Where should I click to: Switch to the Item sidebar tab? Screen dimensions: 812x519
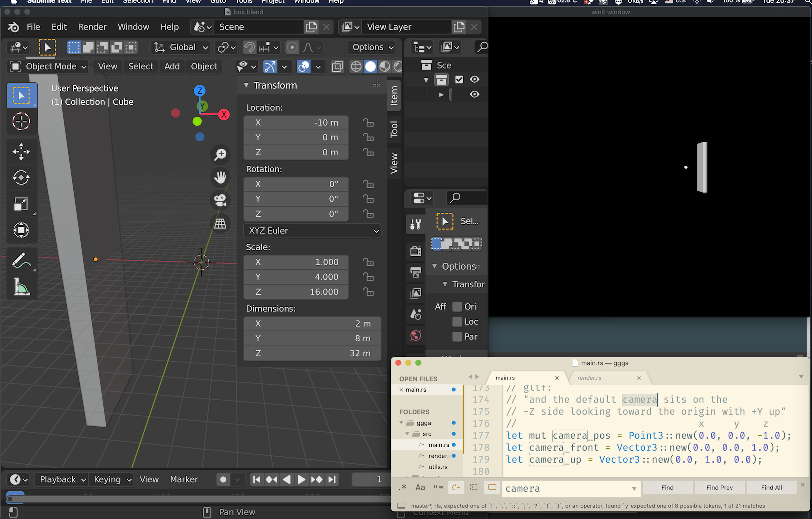click(394, 96)
